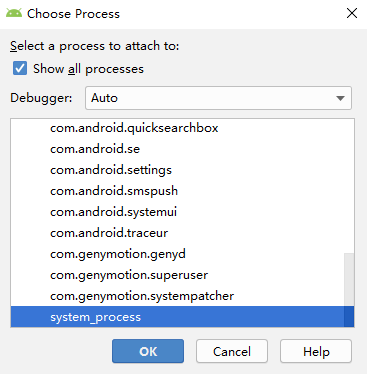Select com.android.quicksearchbox process

tap(182, 128)
